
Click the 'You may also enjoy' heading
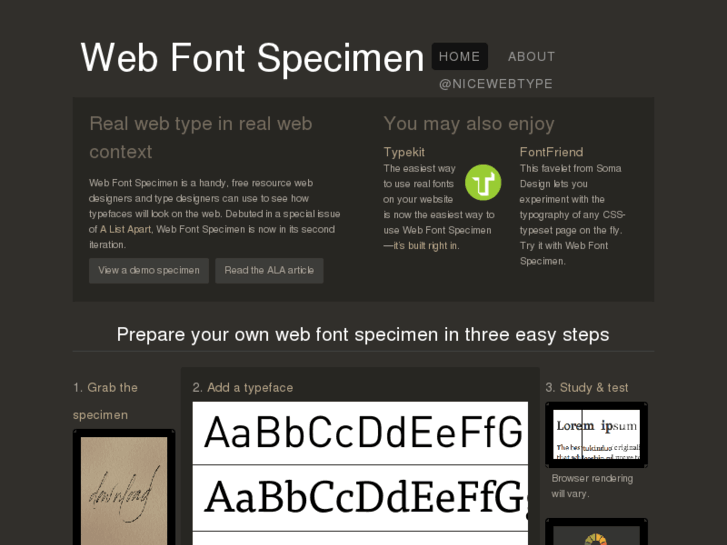point(469,124)
